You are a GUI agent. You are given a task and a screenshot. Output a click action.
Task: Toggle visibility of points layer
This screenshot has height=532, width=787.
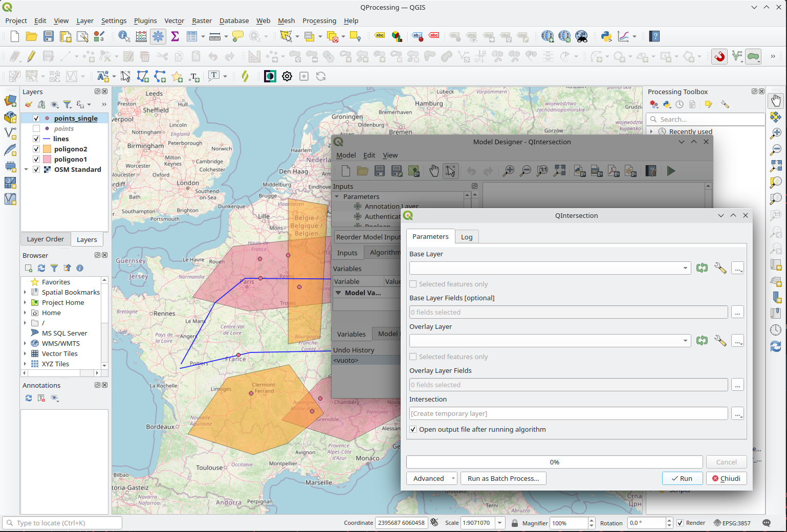pyautogui.click(x=36, y=128)
